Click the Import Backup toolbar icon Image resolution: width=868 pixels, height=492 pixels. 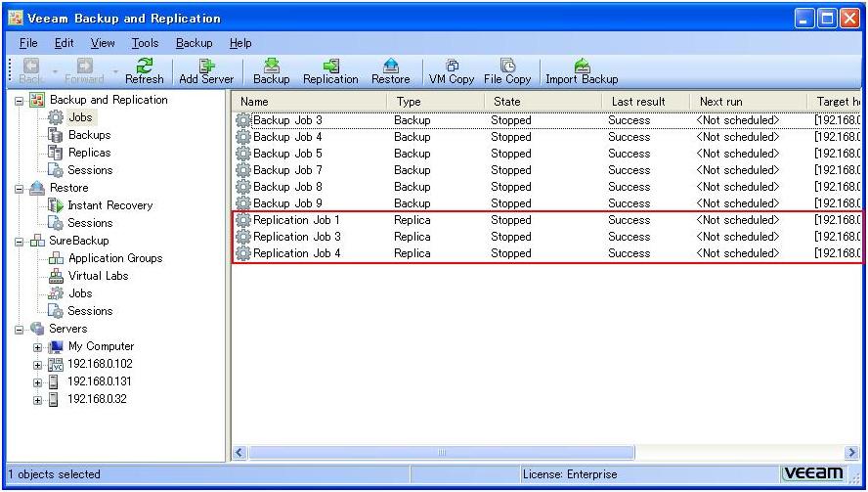tap(582, 66)
